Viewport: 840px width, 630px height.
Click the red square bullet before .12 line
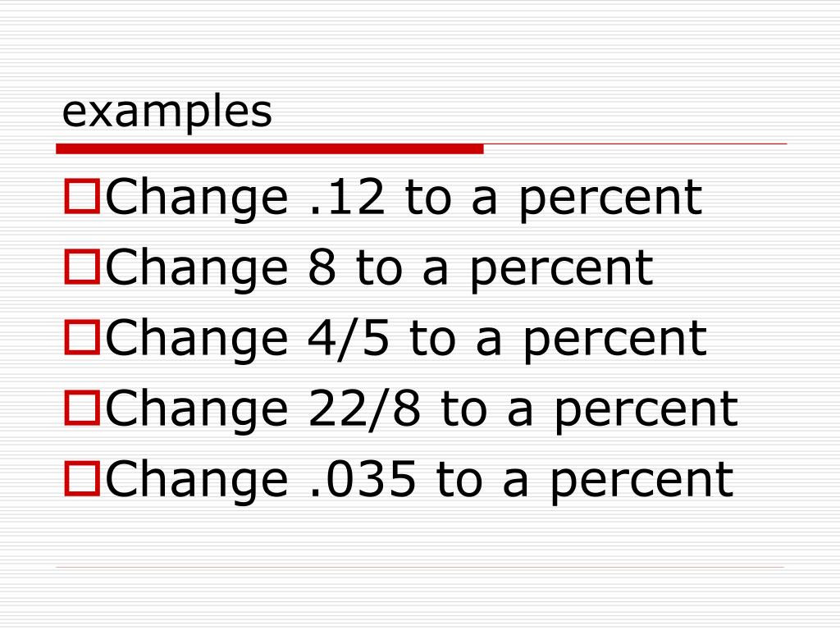click(82, 197)
